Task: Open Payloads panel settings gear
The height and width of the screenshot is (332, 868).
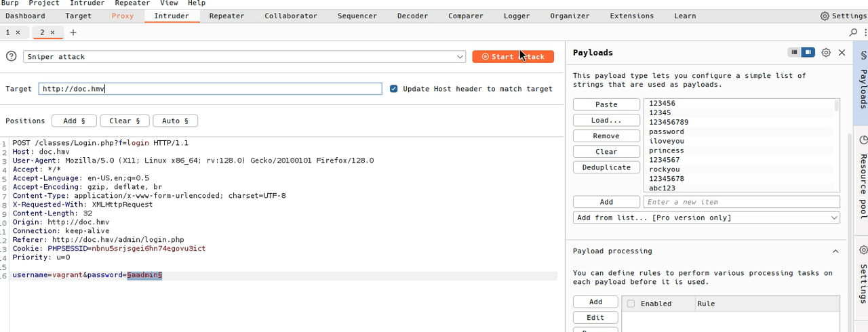Action: (826, 52)
